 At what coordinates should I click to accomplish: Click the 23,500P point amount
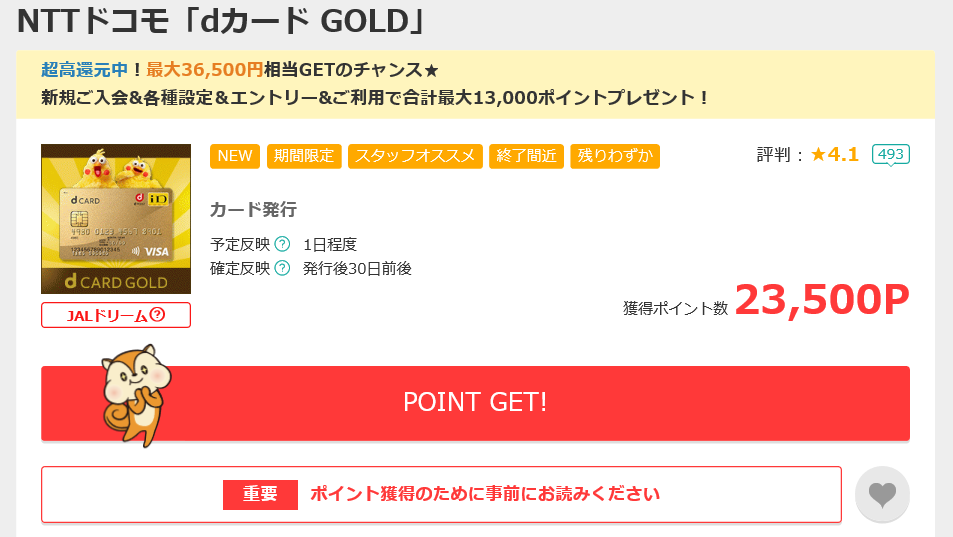click(822, 300)
